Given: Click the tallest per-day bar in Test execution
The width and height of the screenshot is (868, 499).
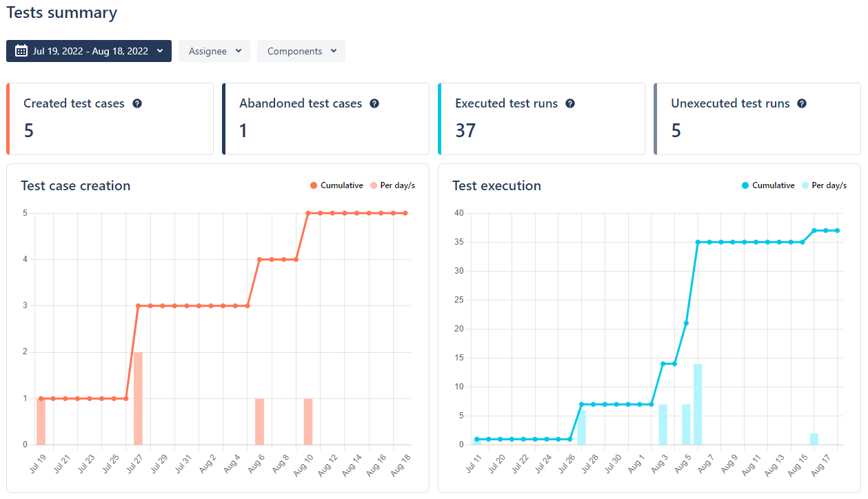Looking at the screenshot, I should coord(698,404).
